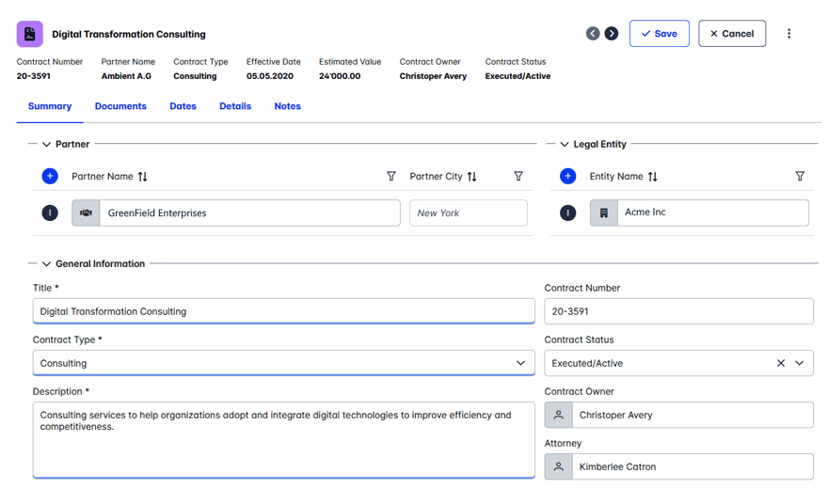
Task: Collapse the Partner section
Action: (46, 145)
